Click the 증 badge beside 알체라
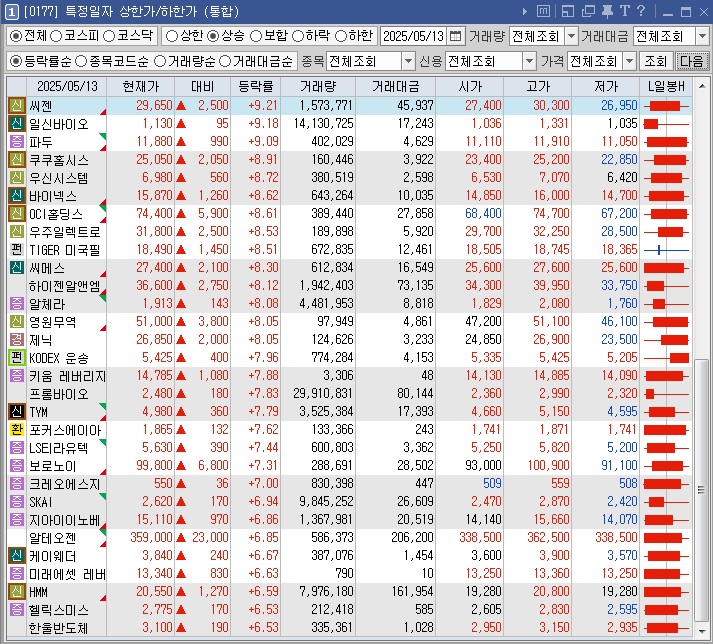This screenshot has width=713, height=644. (16, 304)
